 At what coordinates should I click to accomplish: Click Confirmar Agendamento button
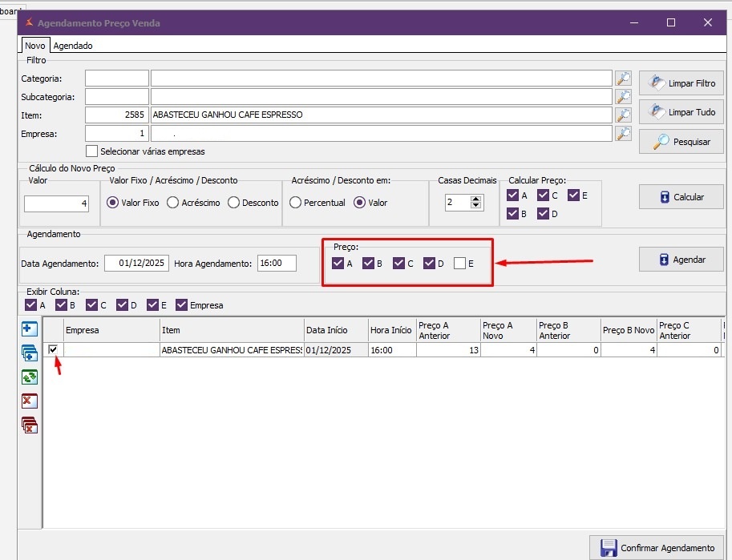[x=657, y=548]
